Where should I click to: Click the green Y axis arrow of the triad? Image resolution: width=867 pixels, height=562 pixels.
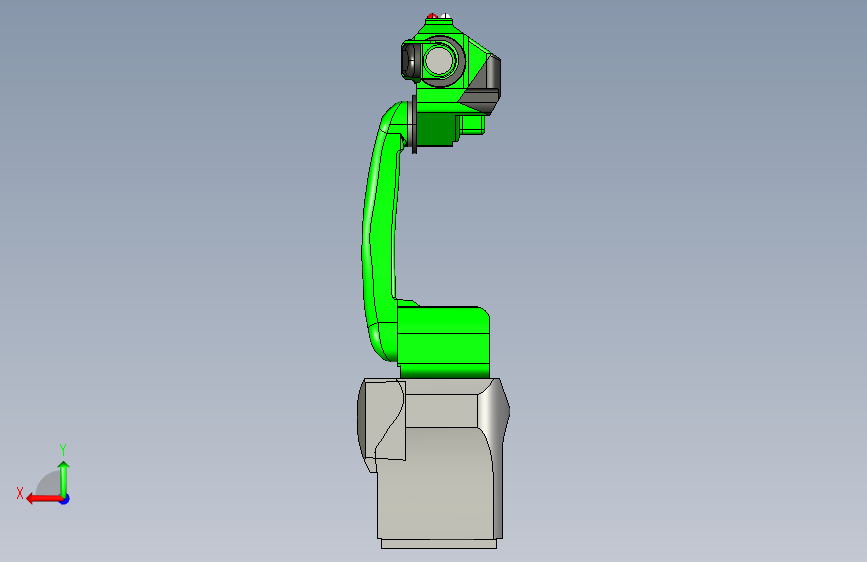point(64,478)
